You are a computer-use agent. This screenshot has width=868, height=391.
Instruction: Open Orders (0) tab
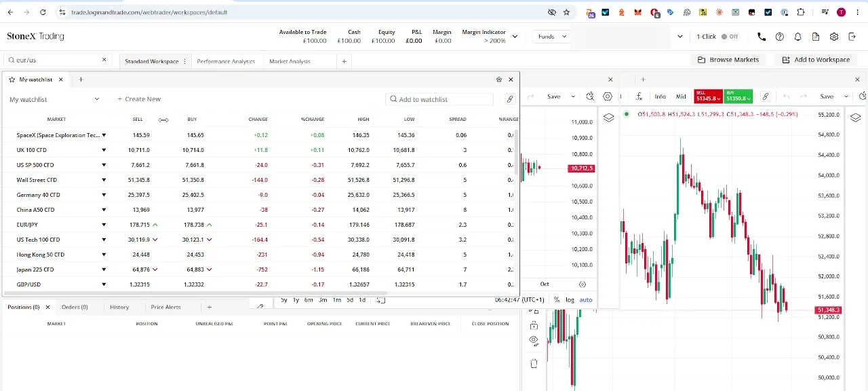pyautogui.click(x=75, y=307)
